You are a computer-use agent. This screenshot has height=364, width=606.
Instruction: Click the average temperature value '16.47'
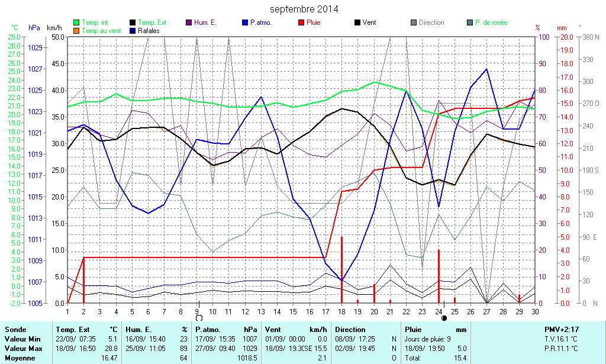(x=109, y=358)
